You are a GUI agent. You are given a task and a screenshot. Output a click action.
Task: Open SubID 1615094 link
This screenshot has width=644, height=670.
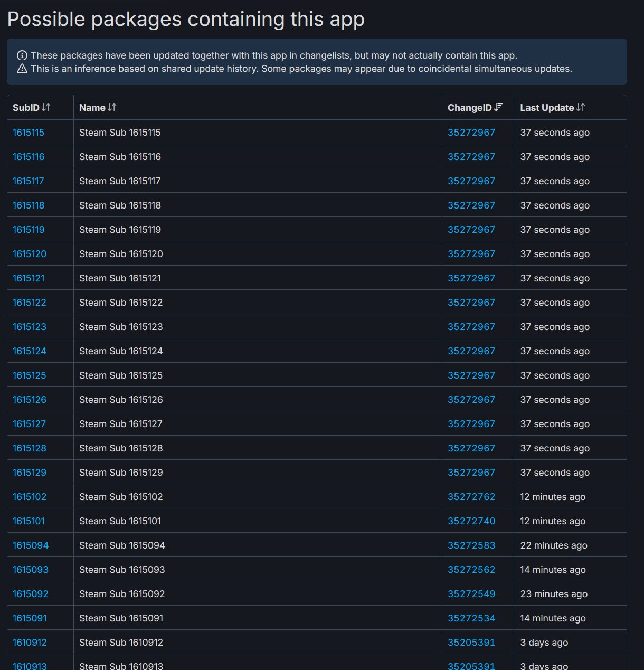coord(31,545)
